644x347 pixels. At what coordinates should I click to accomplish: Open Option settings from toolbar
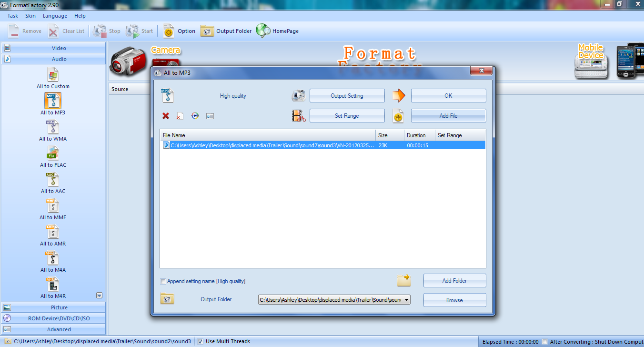pos(179,31)
